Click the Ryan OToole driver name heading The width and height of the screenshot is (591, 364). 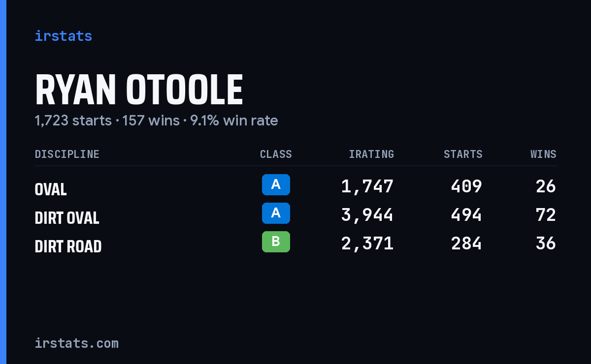pyautogui.click(x=139, y=90)
